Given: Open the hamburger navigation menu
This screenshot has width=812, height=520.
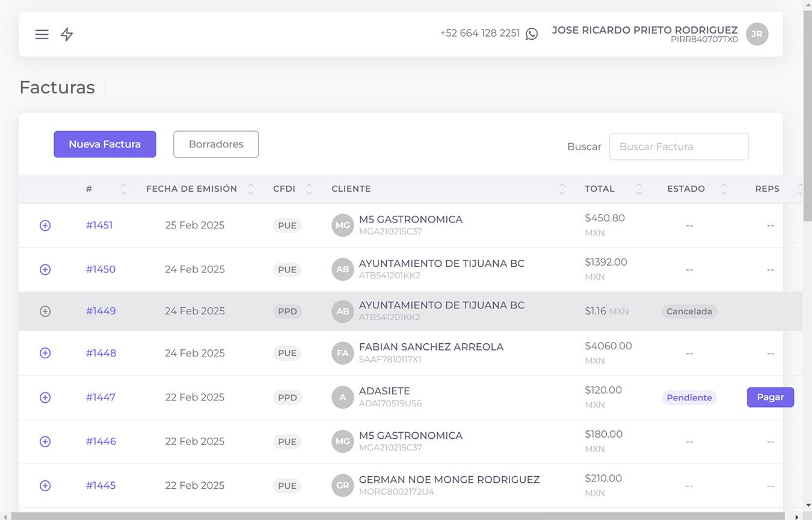Looking at the screenshot, I should (42, 34).
